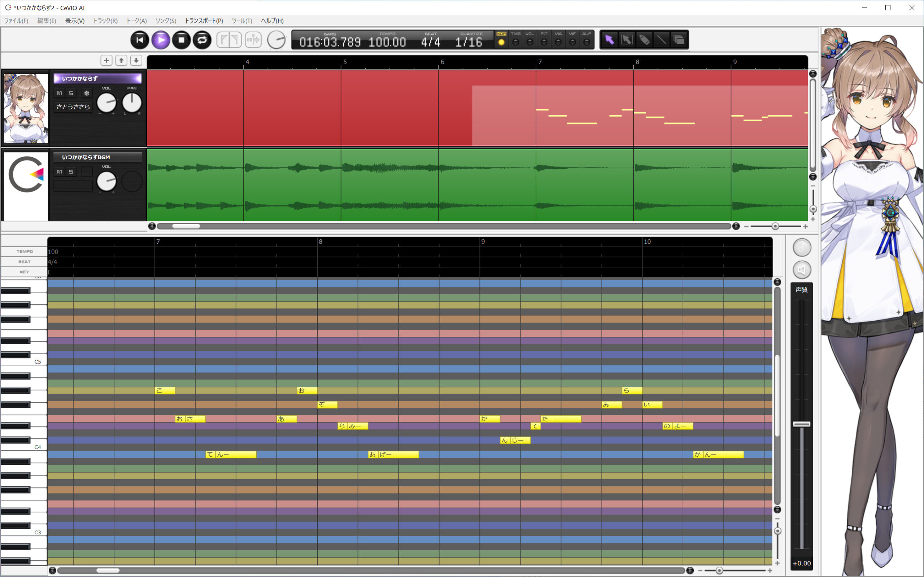This screenshot has width=924, height=577.
Task: Choose the pen/pencil drawing tool
Action: pyautogui.click(x=644, y=40)
